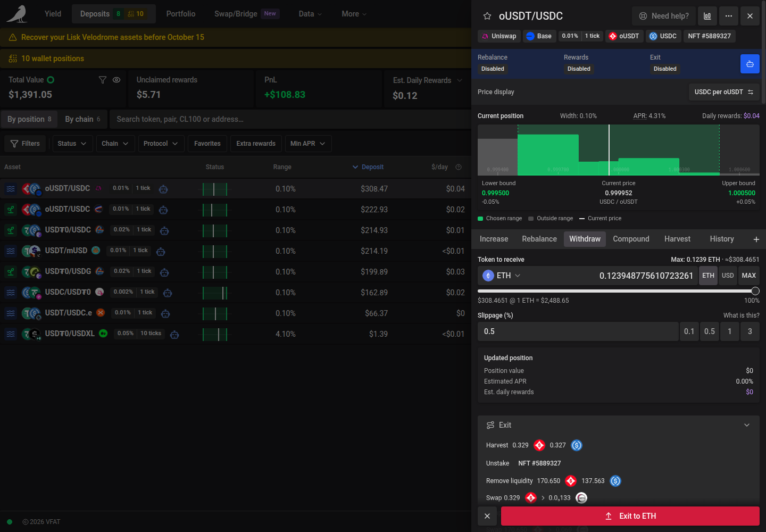Click the slippage percentage input field
The width and height of the screenshot is (766, 532).
578,331
